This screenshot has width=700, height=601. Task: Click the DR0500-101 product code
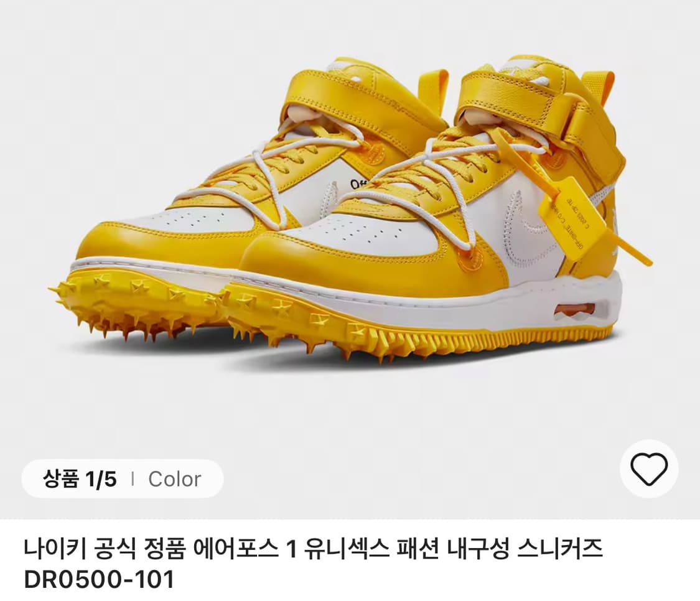point(99,580)
